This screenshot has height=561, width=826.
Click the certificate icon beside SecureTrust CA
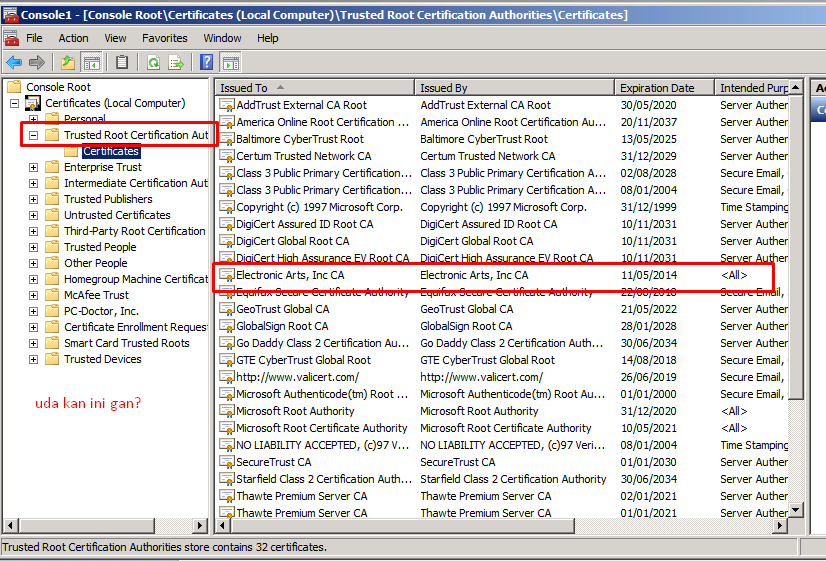pyautogui.click(x=227, y=462)
